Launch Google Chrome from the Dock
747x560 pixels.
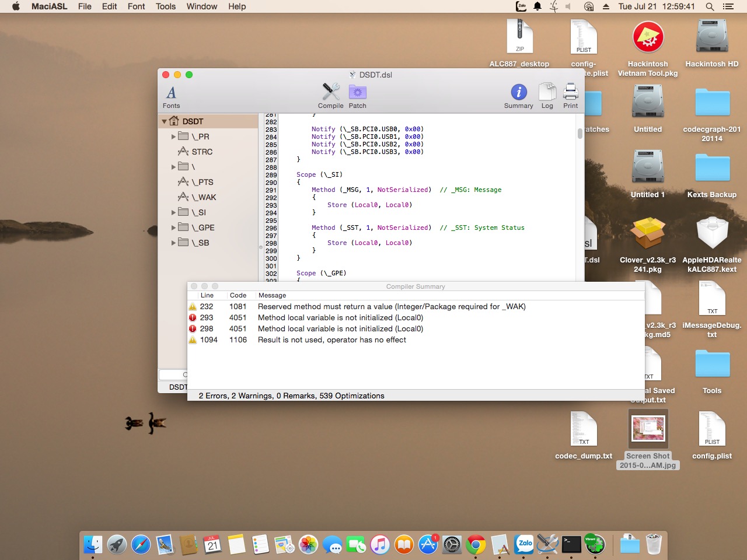[x=476, y=545]
